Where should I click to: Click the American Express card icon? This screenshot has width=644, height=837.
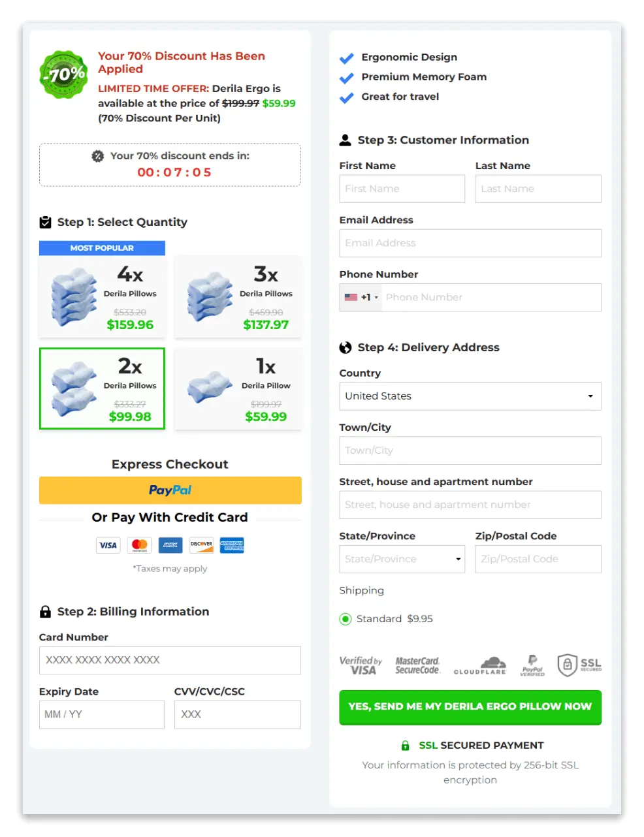[x=232, y=545]
